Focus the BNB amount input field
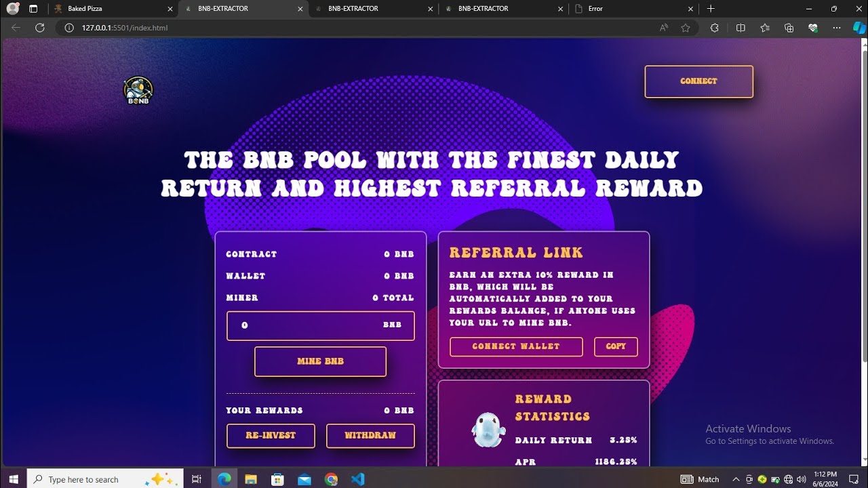868x488 pixels. point(320,325)
